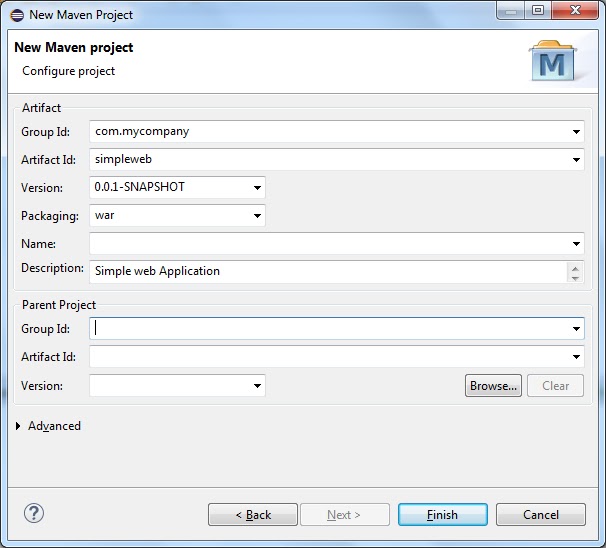This screenshot has height=548, width=606.
Task: Open the Artifact Group Id dropdown arrow
Action: pos(576,132)
